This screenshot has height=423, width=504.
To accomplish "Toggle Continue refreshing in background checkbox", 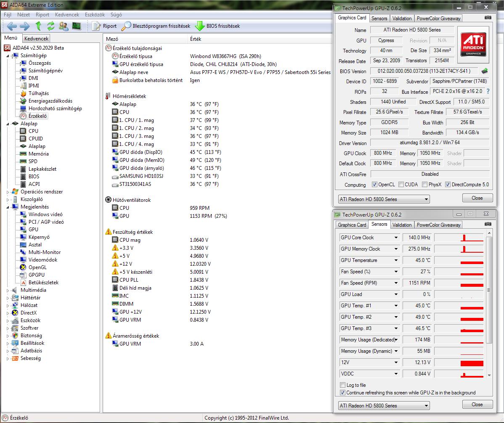I will click(x=342, y=392).
